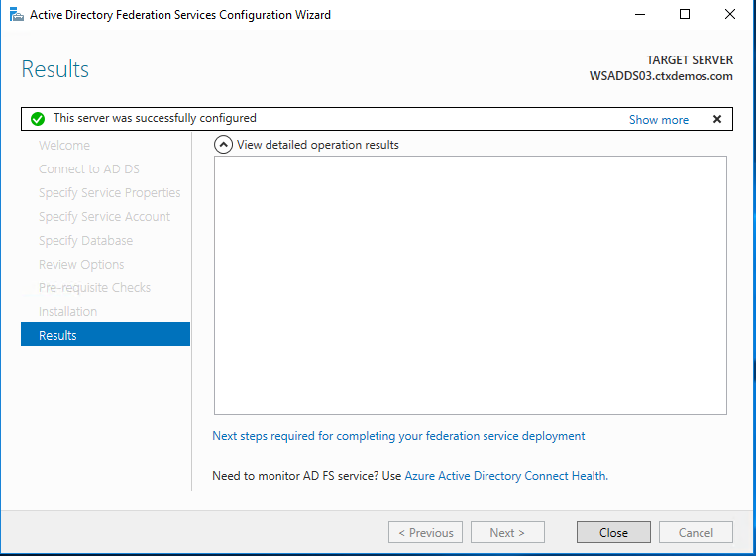The height and width of the screenshot is (556, 756).
Task: Click the green success checkmark icon
Action: tap(38, 119)
